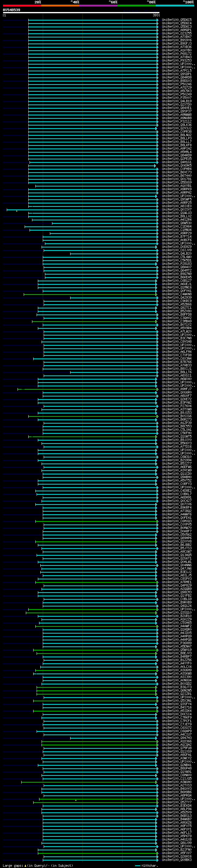Select hit UniRef100_C6B127
This screenshot has width=197, height=868.
pyautogui.click(x=177, y=281)
